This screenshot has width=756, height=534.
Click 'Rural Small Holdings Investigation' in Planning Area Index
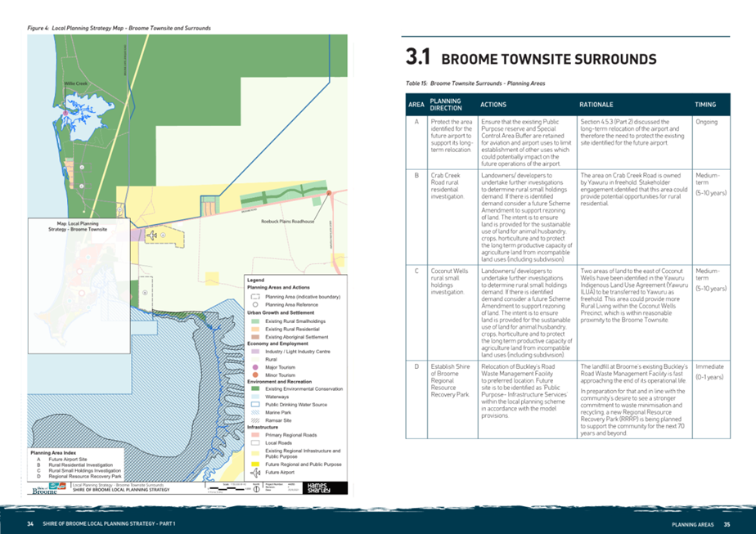84,470
